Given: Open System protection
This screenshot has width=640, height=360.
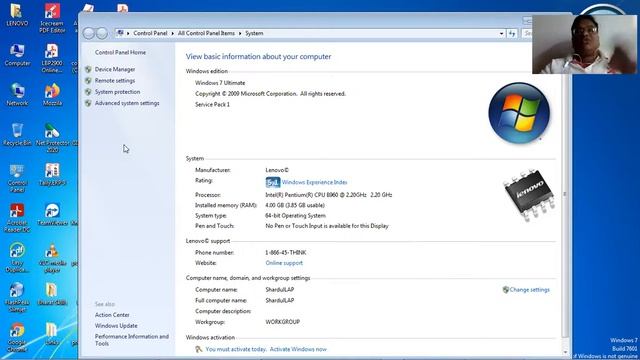Looking at the screenshot, I should (x=118, y=92).
